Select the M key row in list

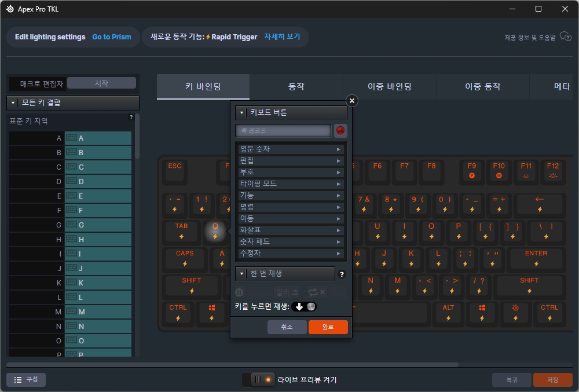70,312
